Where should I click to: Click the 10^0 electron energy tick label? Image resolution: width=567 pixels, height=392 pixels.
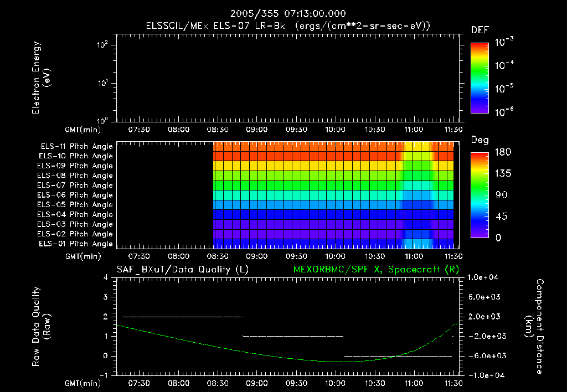pos(102,120)
